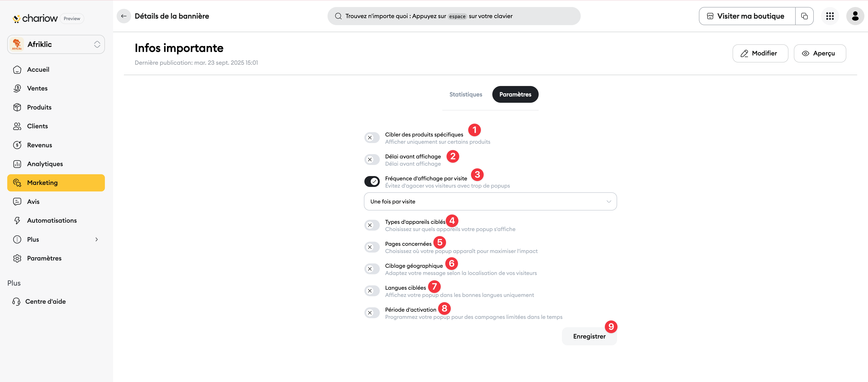The width and height of the screenshot is (868, 382).
Task: Click the Plus ellipsis circle icon
Action: 17,240
